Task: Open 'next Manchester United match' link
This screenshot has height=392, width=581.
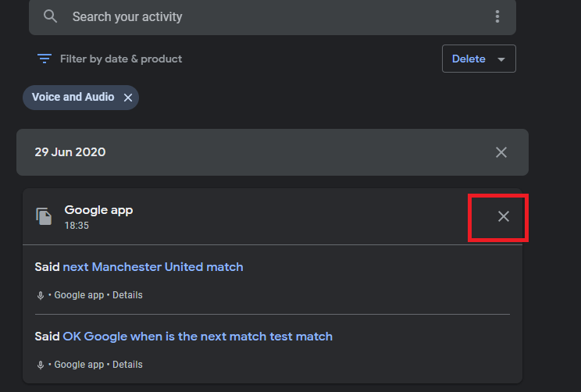Action: (x=153, y=267)
